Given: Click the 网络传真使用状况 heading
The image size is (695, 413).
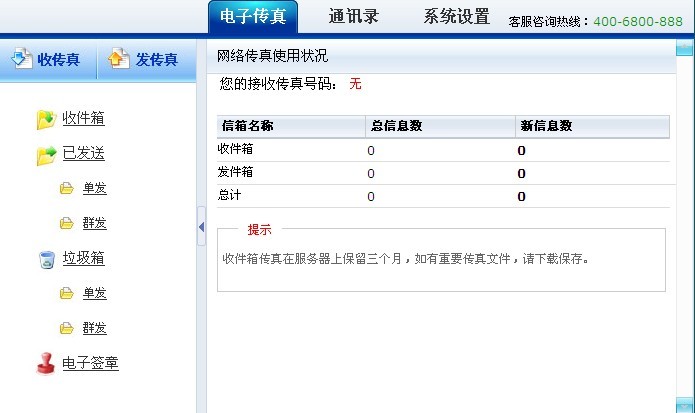Looking at the screenshot, I should 272,55.
